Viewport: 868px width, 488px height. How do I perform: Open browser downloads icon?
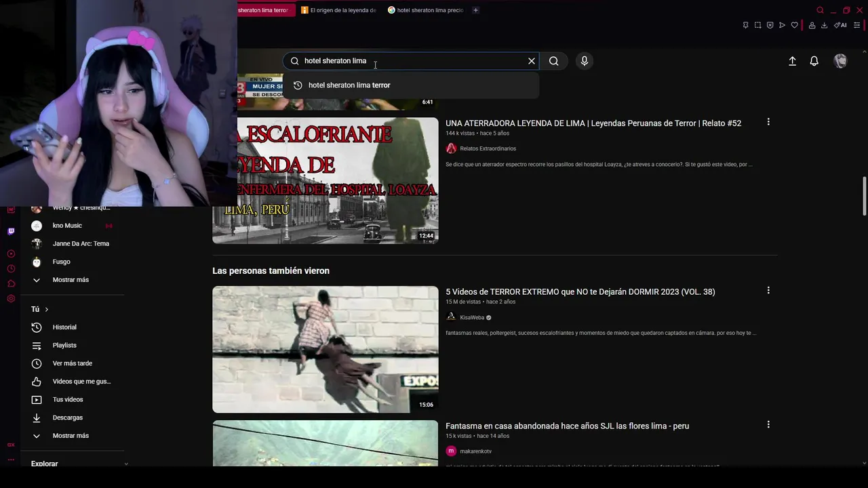pyautogui.click(x=824, y=25)
